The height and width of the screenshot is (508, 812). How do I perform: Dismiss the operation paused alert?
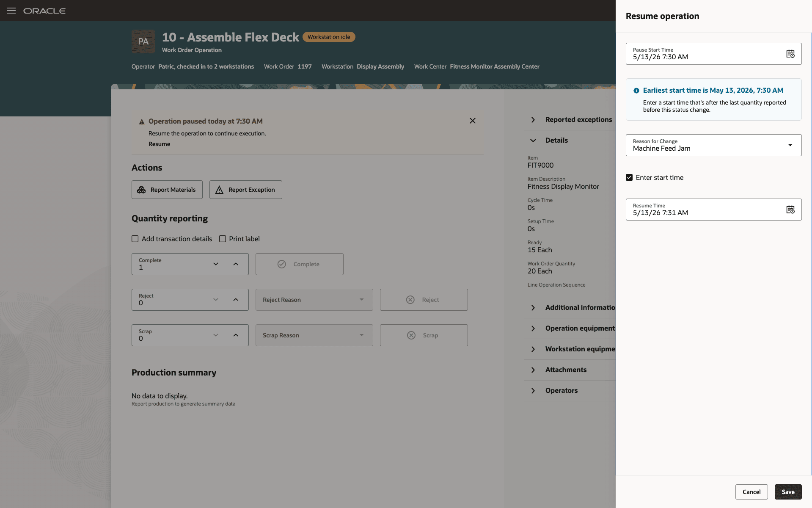(x=473, y=121)
